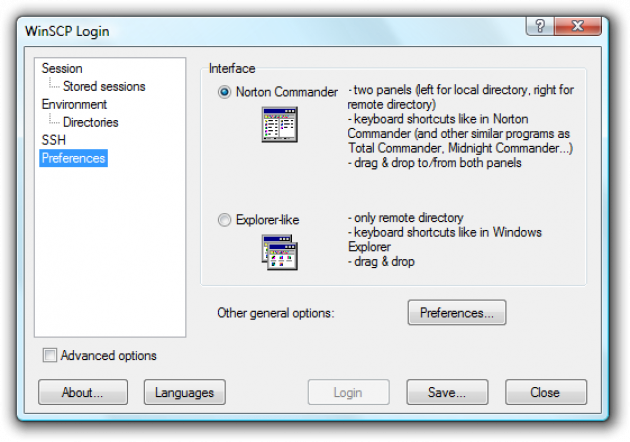This screenshot has width=630, height=442.
Task: Select Preferences in the tree
Action: coord(74,158)
